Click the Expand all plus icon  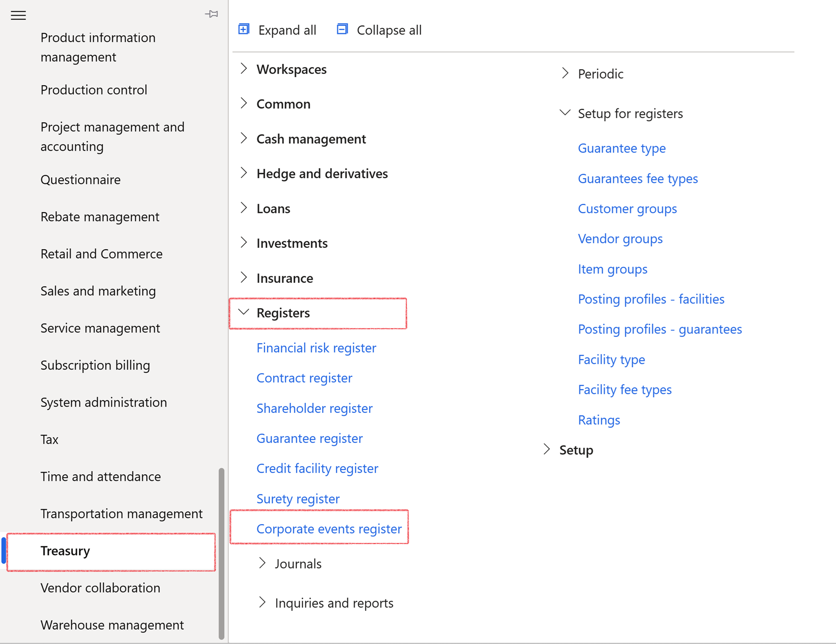(244, 29)
